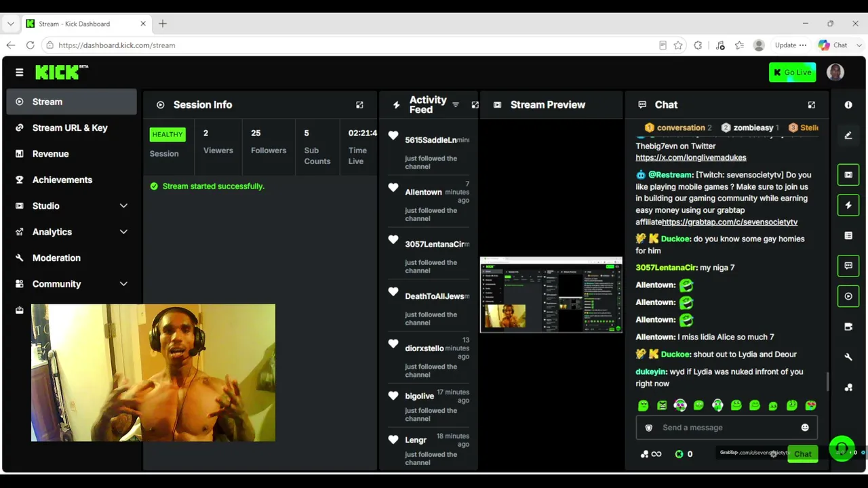Expand the Session Info panel to fullscreen

pyautogui.click(x=359, y=105)
